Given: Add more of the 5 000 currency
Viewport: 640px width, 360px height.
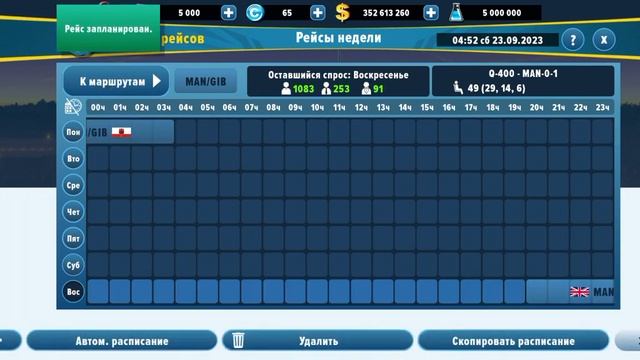Looking at the screenshot, I should (229, 13).
